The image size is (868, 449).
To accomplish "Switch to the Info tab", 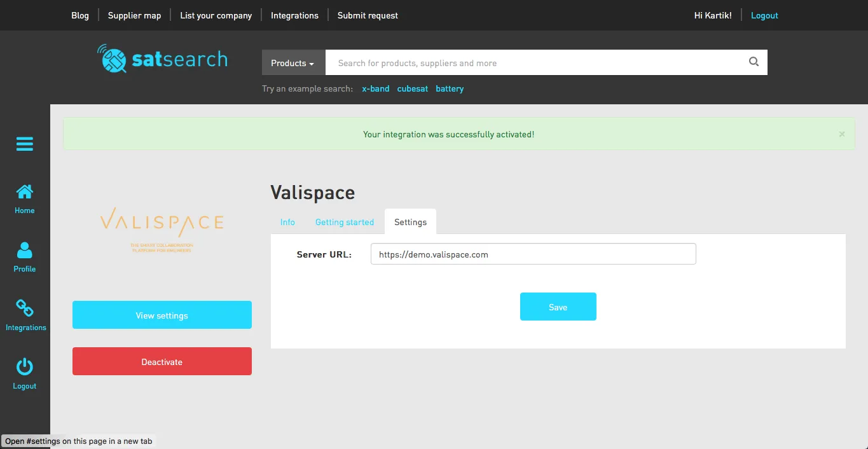I will (287, 222).
